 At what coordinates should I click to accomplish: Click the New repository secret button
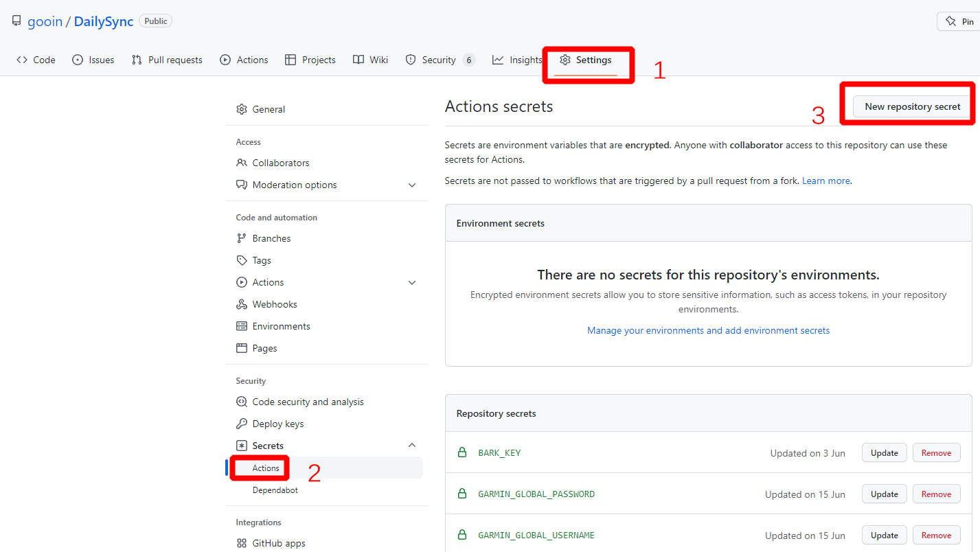pyautogui.click(x=913, y=106)
